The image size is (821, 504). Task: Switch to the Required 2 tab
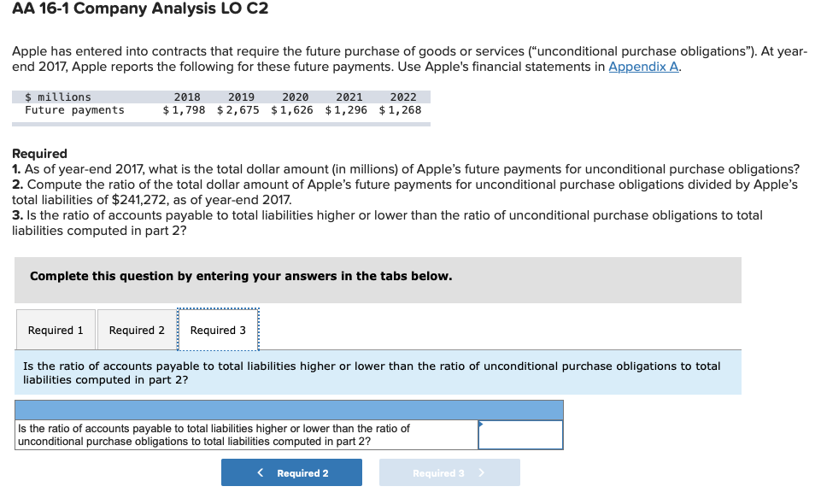coord(136,329)
